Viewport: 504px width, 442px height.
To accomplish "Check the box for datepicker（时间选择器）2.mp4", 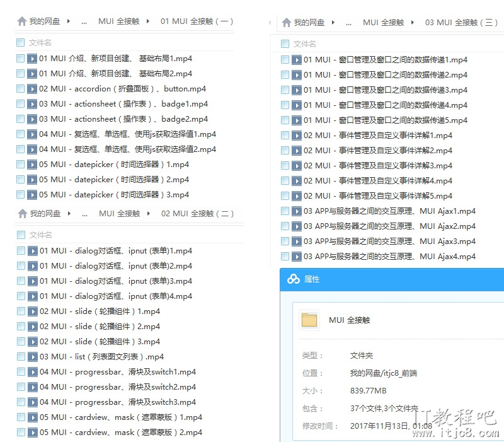I will [x=21, y=179].
